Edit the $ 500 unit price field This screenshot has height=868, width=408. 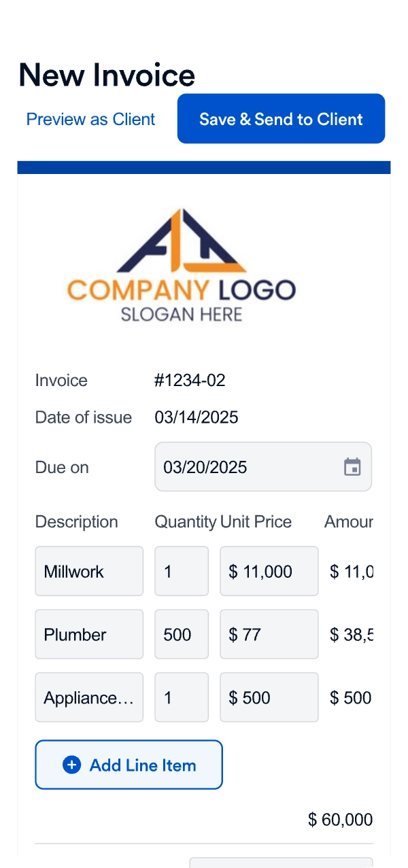tap(269, 697)
